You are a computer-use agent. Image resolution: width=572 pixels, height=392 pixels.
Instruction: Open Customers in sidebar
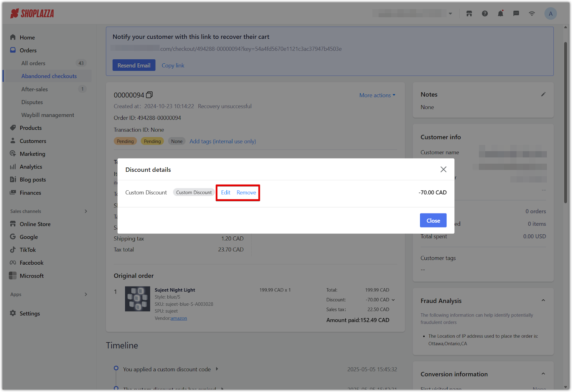click(33, 141)
